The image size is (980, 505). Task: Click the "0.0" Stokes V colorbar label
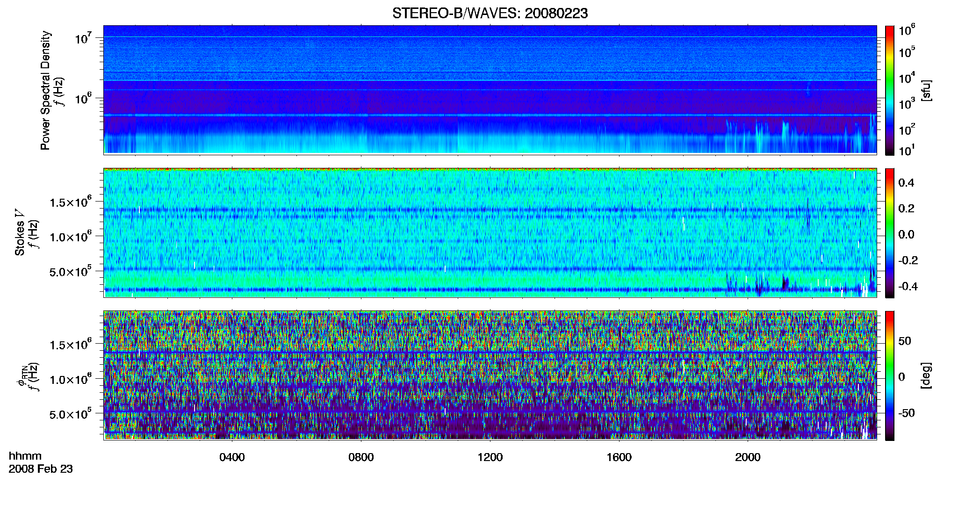tap(906, 235)
